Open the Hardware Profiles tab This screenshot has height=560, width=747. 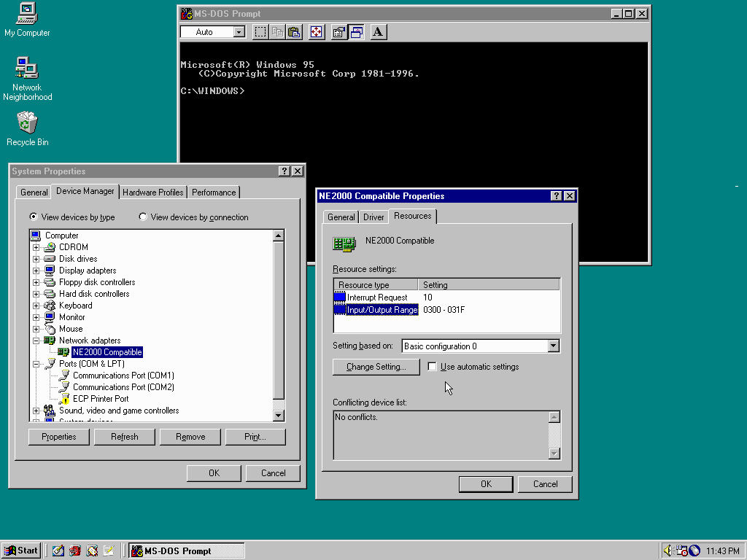pos(152,192)
